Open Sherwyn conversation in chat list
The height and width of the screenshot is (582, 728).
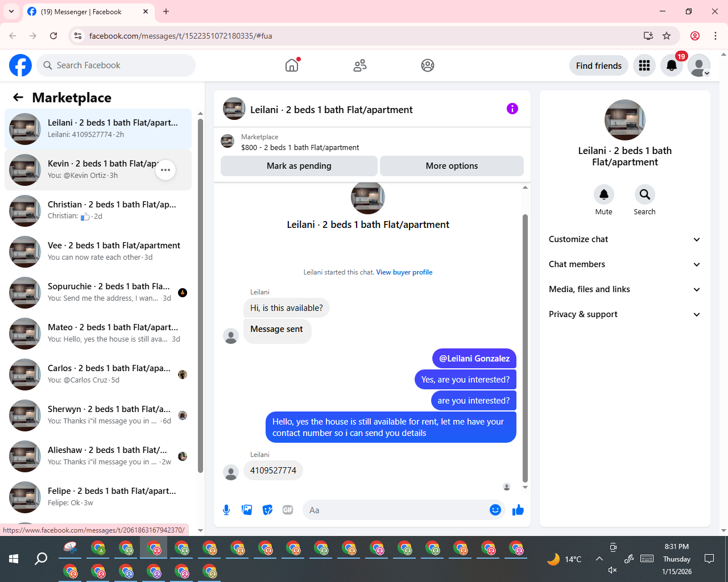[98, 415]
